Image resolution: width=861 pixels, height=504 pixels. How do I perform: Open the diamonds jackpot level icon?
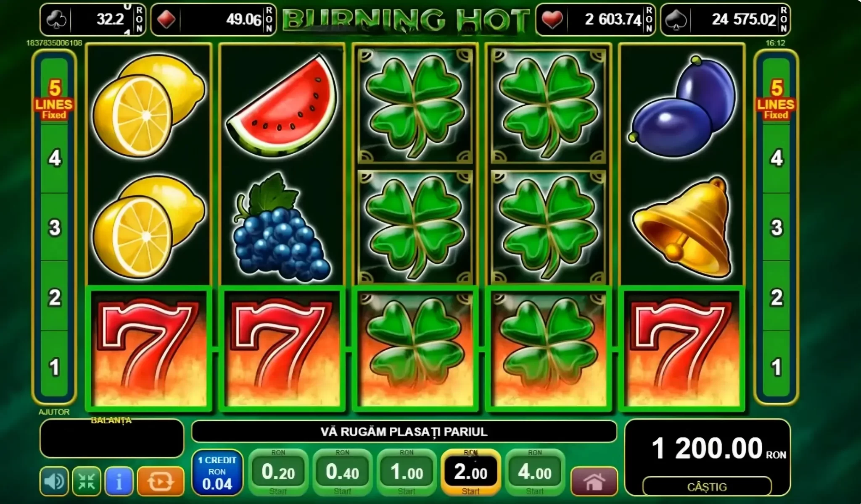166,20
